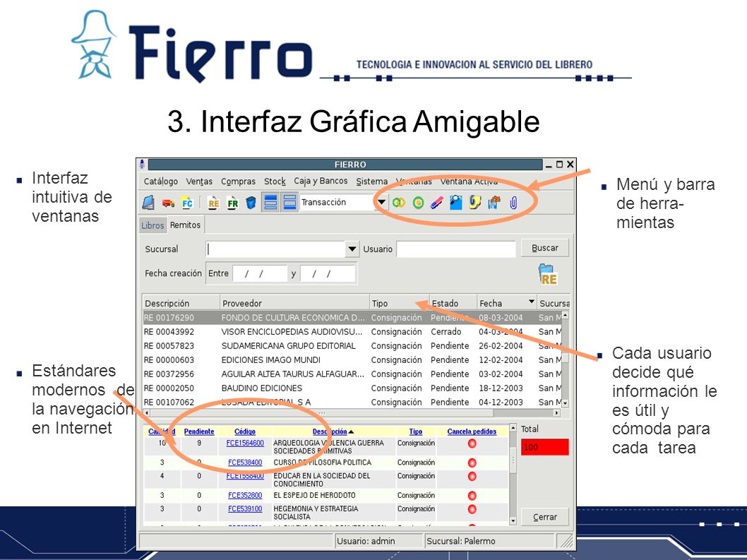Image resolution: width=747 pixels, height=560 pixels.
Task: Click red cancel circle for ARQUEOLOGIA row
Action: pyautogui.click(x=472, y=443)
